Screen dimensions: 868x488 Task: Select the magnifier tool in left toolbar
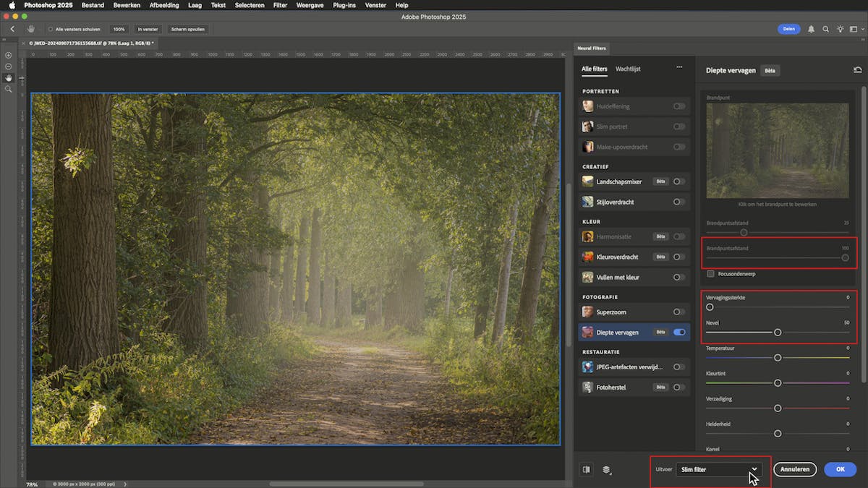8,89
